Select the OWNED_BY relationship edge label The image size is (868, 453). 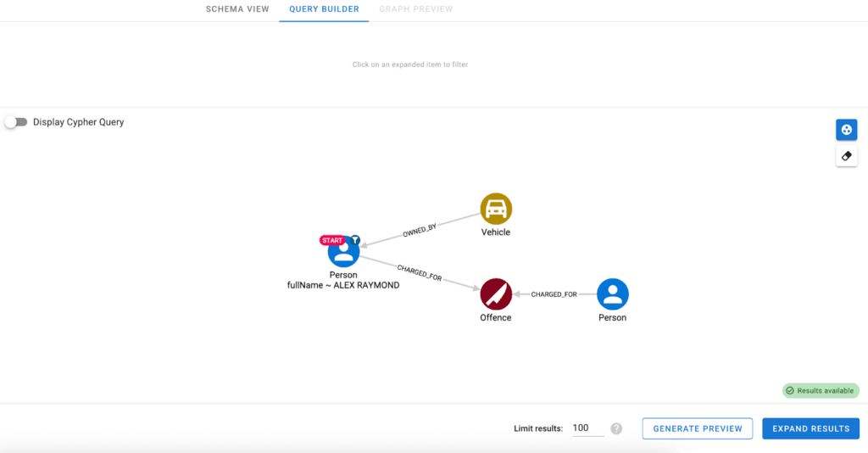420,232
